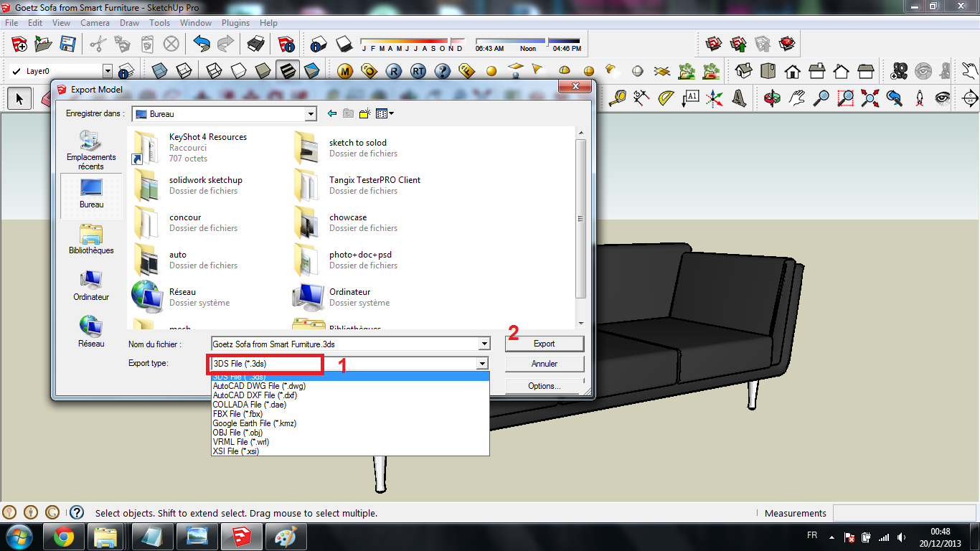The height and width of the screenshot is (551, 980).
Task: Select the Zoom Window tool
Action: 846,98
